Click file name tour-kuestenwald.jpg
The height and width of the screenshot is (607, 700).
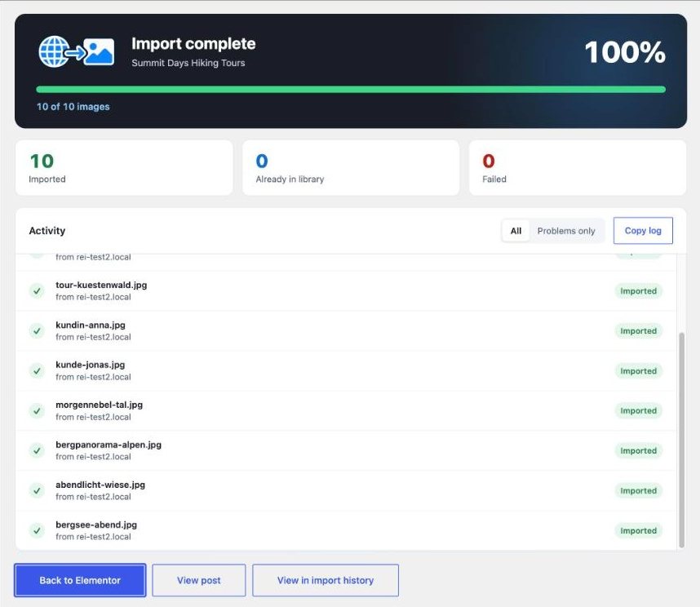(x=101, y=285)
